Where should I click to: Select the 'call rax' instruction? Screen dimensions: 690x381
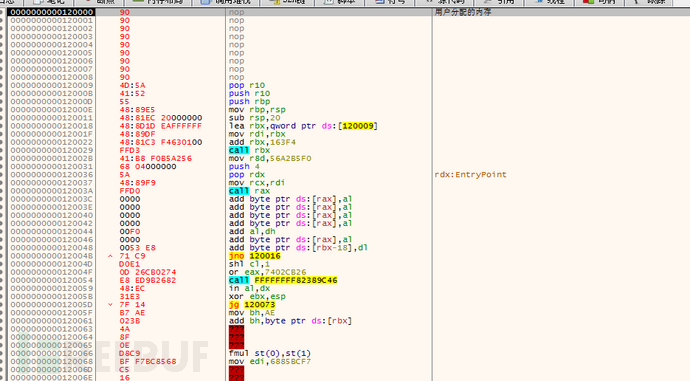250,191
